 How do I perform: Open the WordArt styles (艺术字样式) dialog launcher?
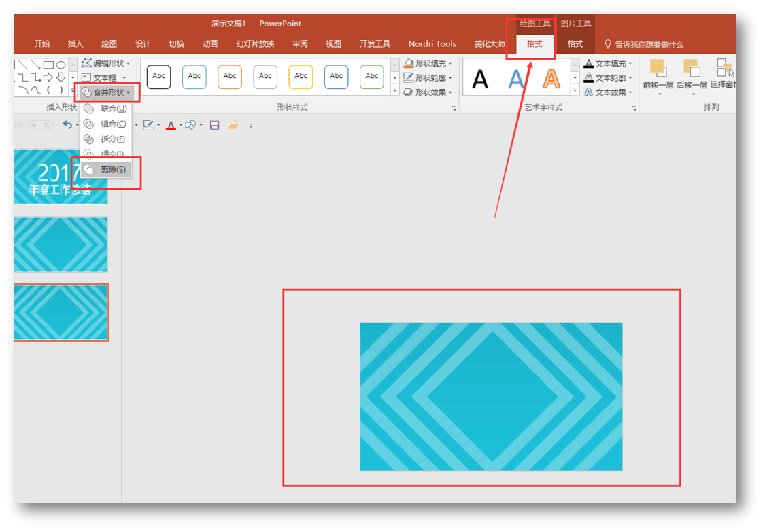click(x=634, y=108)
